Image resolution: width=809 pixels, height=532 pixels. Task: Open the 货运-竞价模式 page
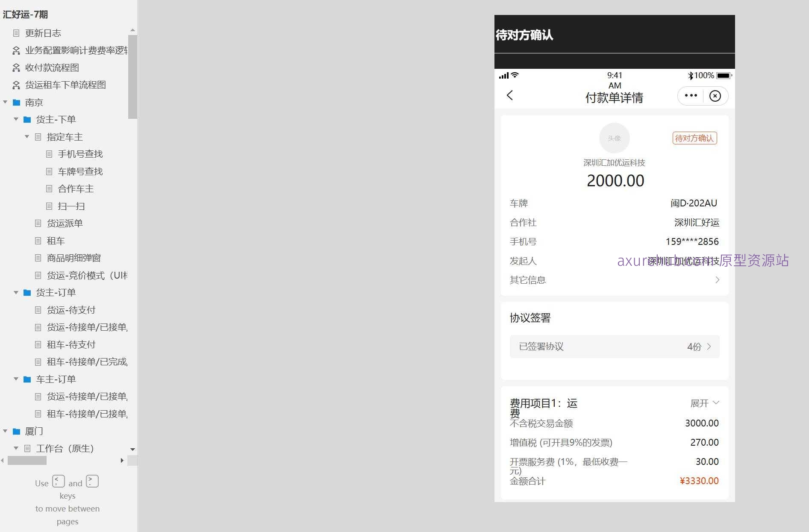coord(87,275)
